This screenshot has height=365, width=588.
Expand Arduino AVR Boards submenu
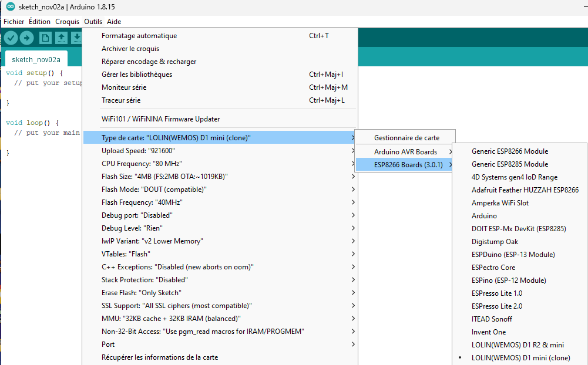pyautogui.click(x=405, y=152)
